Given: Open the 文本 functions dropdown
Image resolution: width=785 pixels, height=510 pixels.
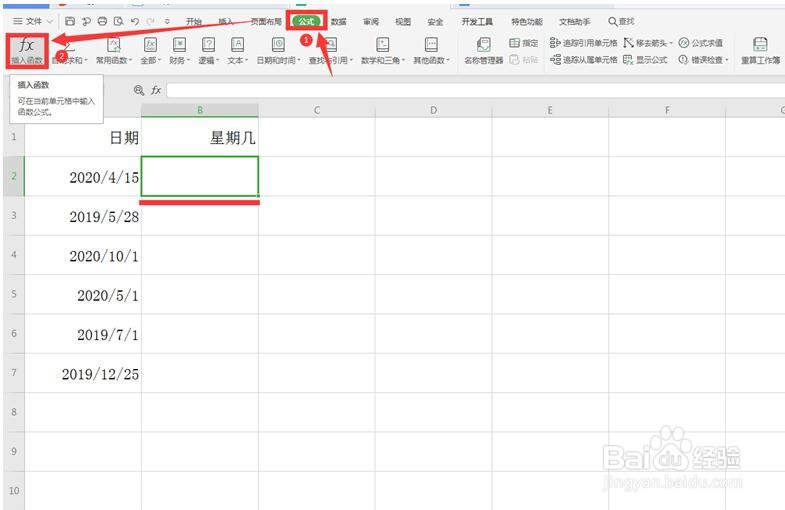Looking at the screenshot, I should click(x=237, y=51).
